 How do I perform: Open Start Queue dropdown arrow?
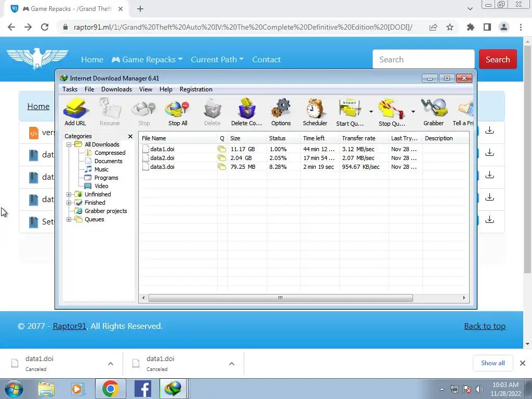[x=371, y=112]
